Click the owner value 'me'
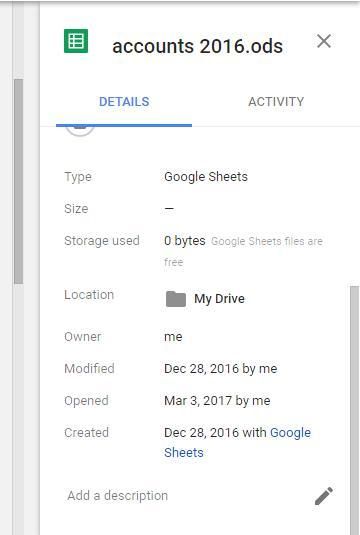The width and height of the screenshot is (360, 535). (173, 337)
